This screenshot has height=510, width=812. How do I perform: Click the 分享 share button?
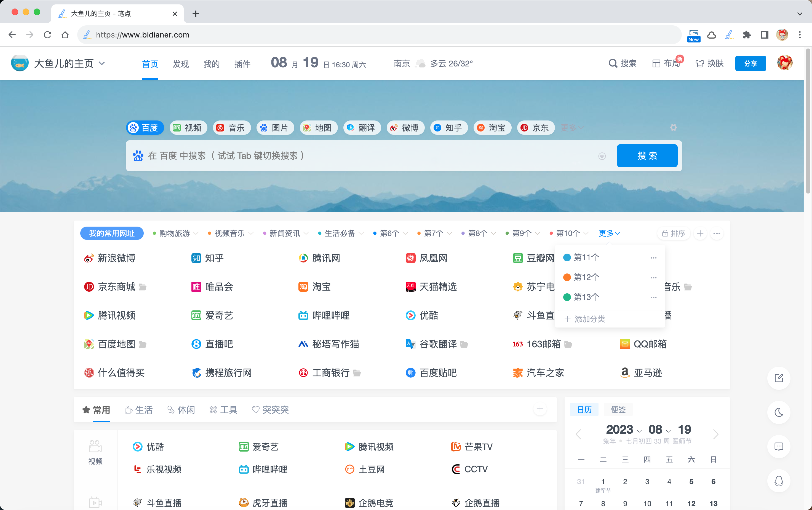pyautogui.click(x=750, y=63)
